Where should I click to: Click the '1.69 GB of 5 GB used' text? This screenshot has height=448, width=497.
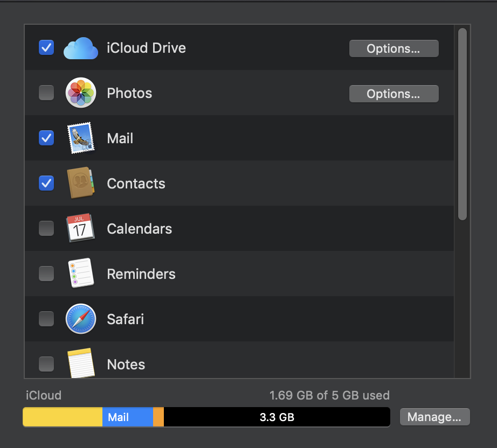pos(330,395)
